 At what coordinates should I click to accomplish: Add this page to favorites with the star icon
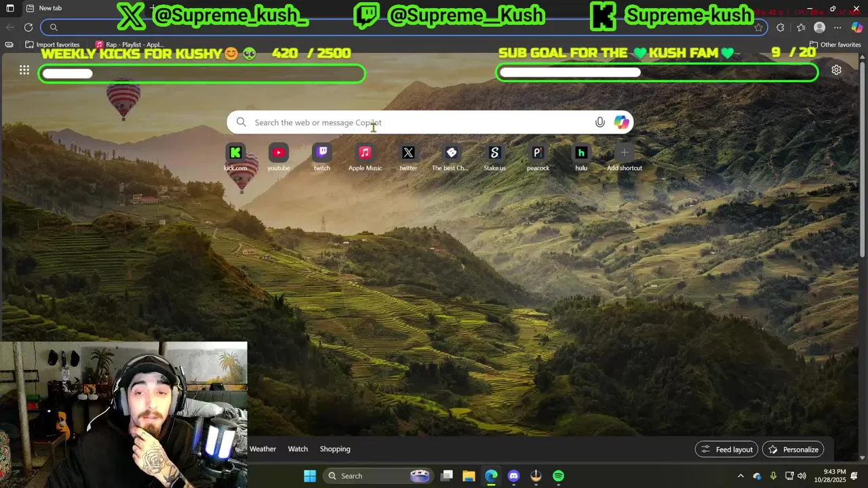click(x=758, y=27)
